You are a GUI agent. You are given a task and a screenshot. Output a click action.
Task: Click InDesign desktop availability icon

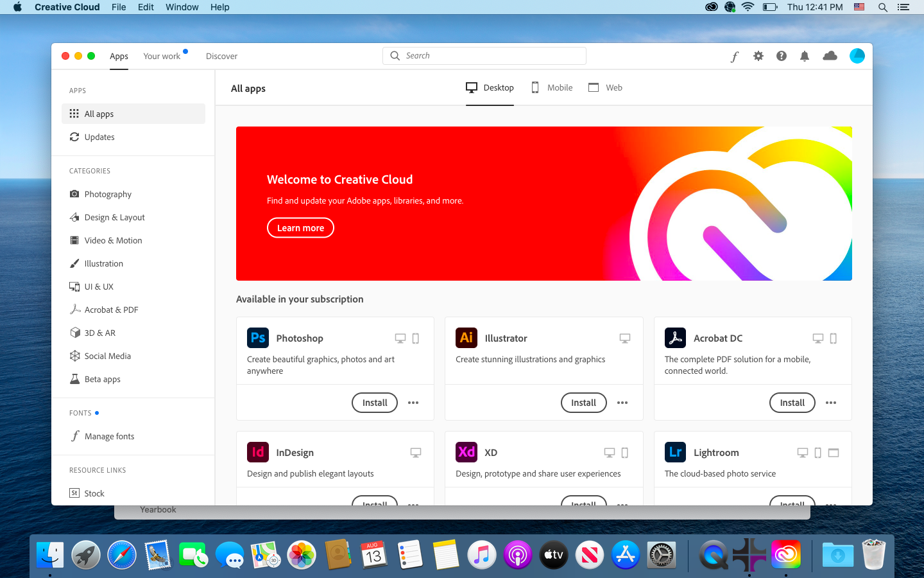coord(416,453)
